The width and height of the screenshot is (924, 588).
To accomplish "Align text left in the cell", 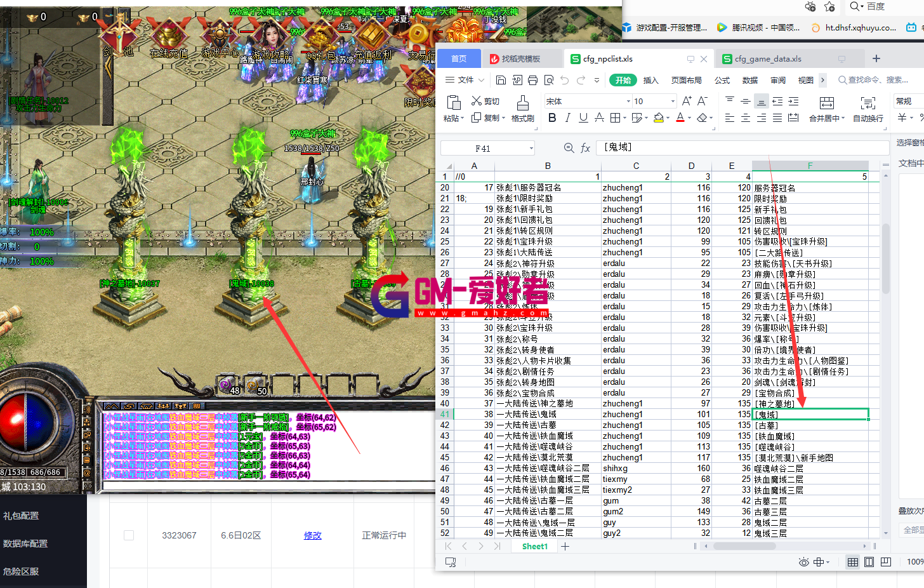I will tap(730, 118).
